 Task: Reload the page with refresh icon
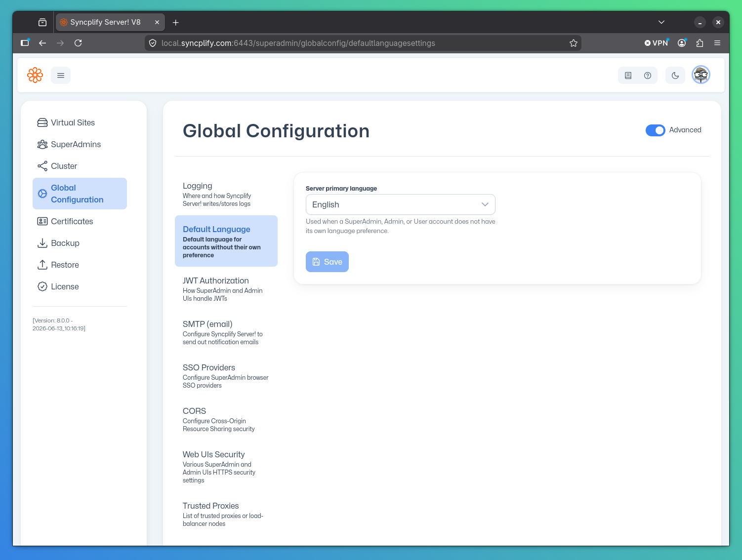click(78, 43)
